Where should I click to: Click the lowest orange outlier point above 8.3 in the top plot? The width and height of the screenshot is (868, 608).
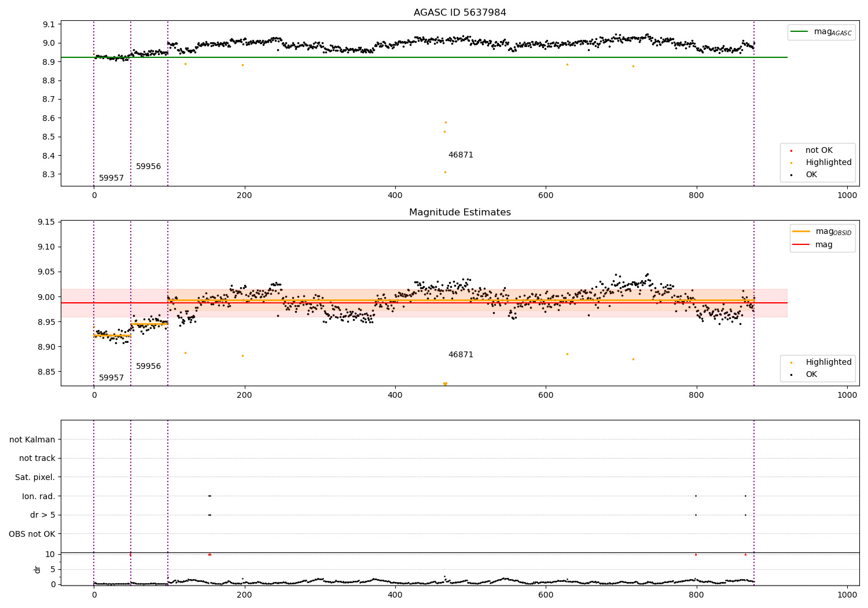pos(445,172)
